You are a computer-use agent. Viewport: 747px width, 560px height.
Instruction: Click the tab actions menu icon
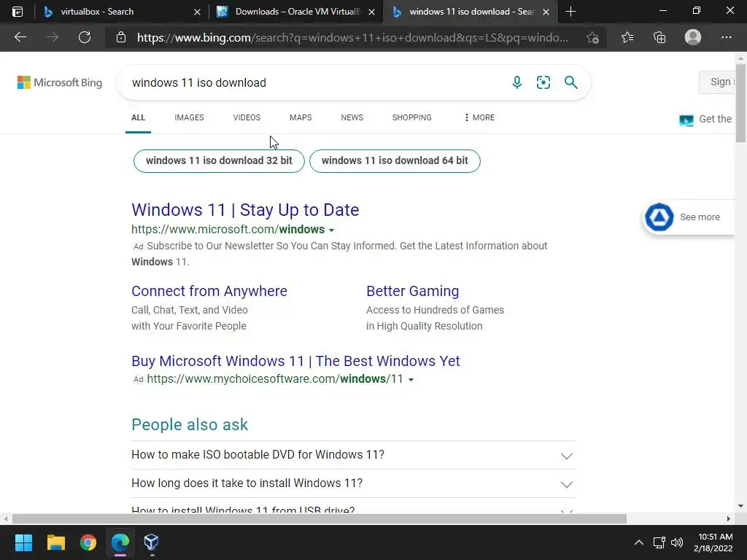point(18,12)
